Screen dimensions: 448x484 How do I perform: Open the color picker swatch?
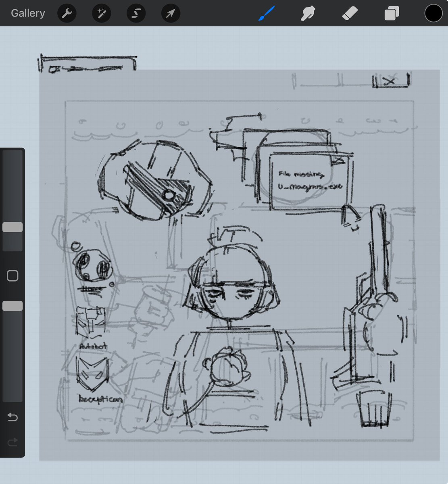coord(433,13)
